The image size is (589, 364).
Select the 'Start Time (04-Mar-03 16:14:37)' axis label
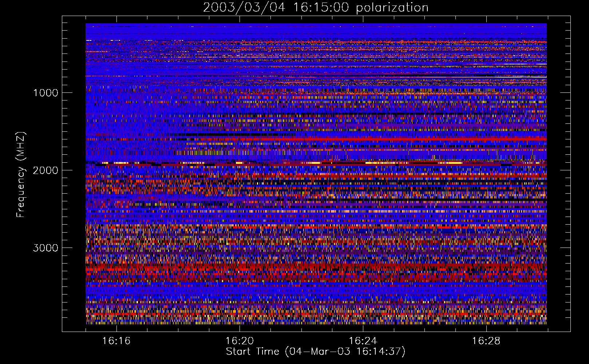click(316, 352)
